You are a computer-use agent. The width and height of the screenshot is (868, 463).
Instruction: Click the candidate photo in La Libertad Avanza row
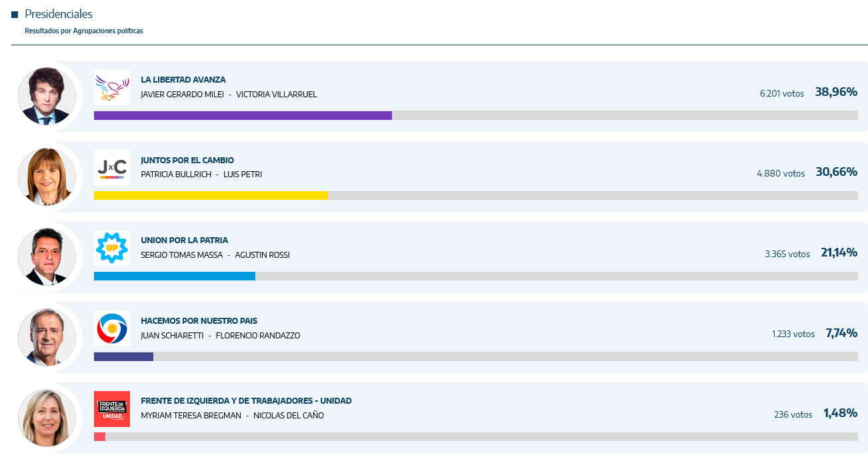click(47, 96)
